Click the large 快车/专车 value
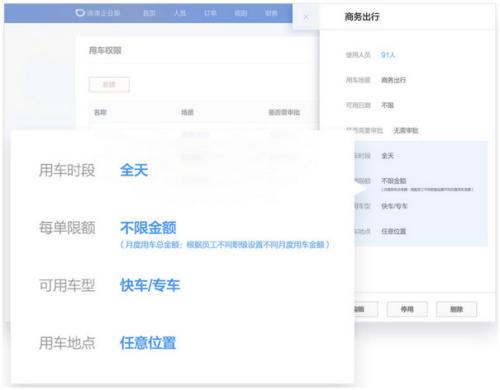The image size is (500, 390). [x=150, y=285]
